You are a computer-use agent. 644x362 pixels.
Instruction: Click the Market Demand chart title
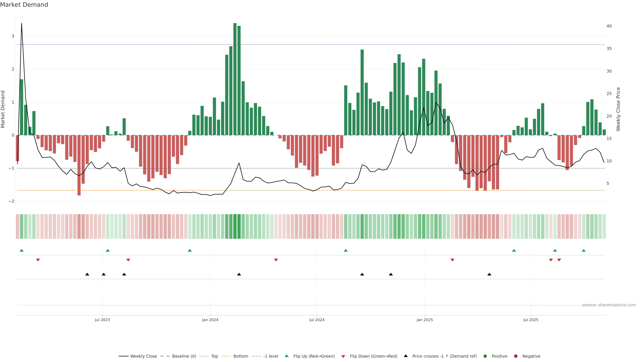point(24,5)
